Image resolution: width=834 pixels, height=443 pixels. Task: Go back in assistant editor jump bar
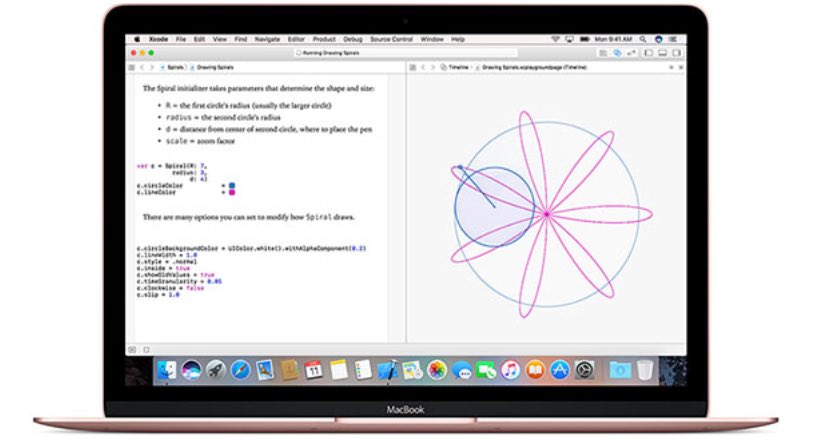[x=423, y=68]
